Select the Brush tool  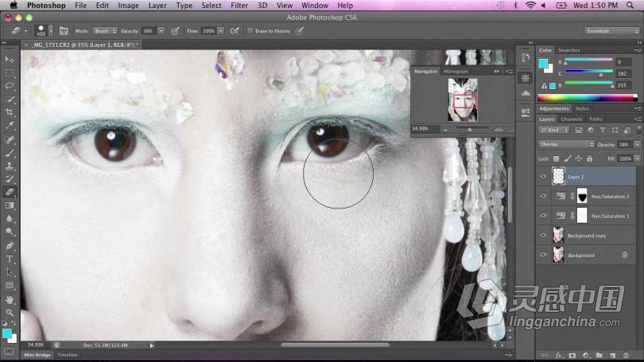10,154
